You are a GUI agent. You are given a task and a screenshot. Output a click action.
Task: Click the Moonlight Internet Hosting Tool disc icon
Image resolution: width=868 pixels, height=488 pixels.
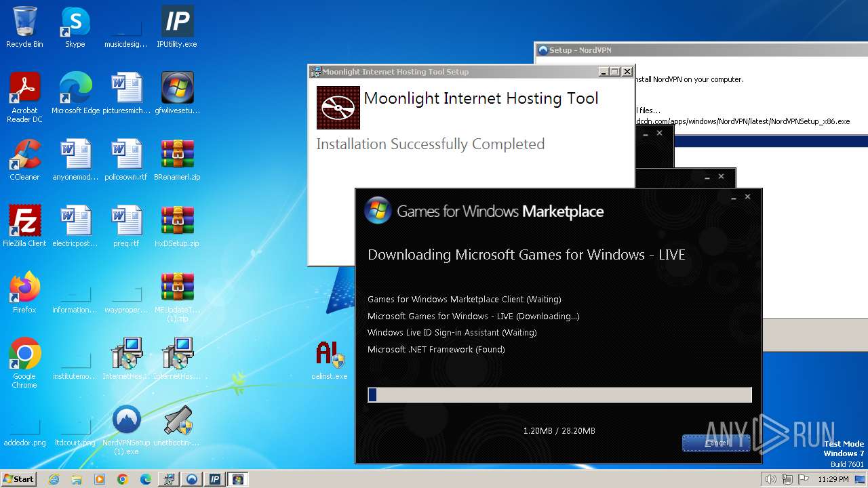coord(338,108)
